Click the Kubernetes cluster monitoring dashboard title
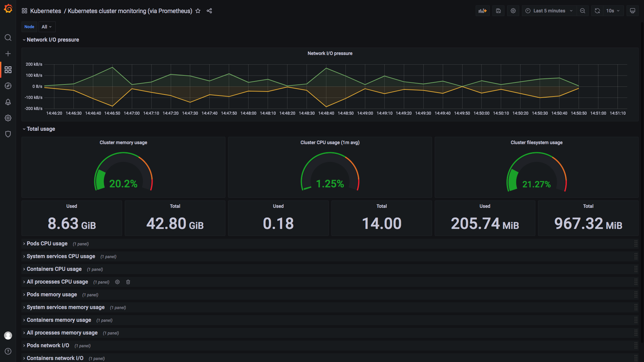Image resolution: width=644 pixels, height=362 pixels. point(130,11)
